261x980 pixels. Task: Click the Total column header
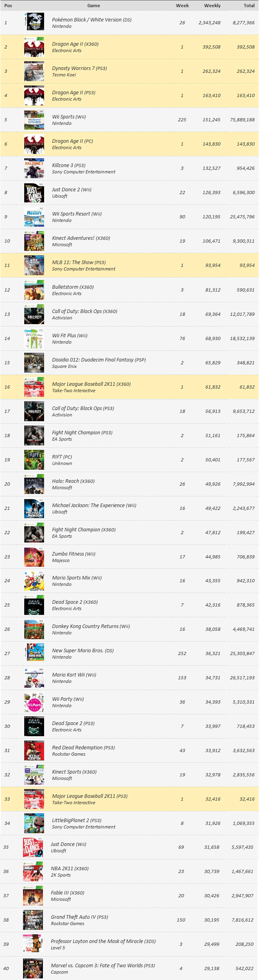tap(249, 6)
